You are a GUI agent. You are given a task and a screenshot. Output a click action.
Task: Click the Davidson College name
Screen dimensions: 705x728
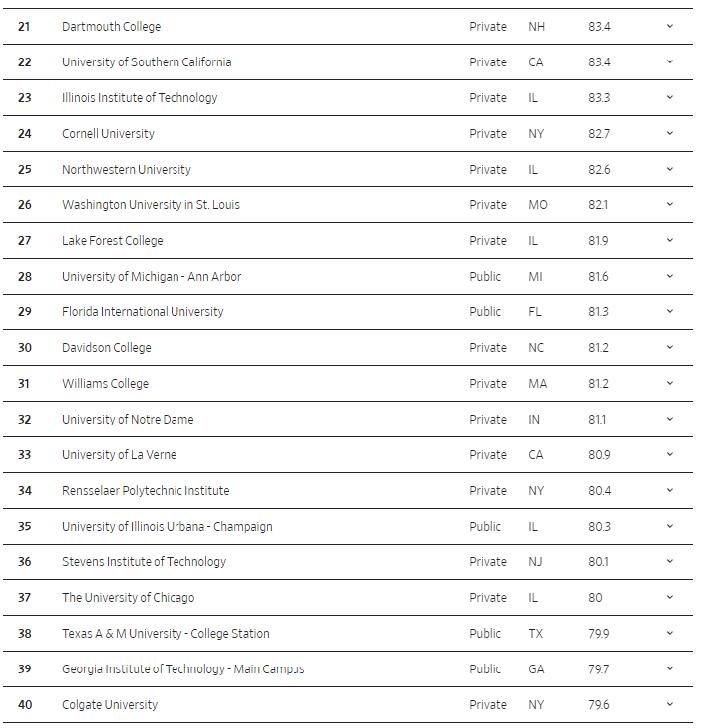(107, 348)
